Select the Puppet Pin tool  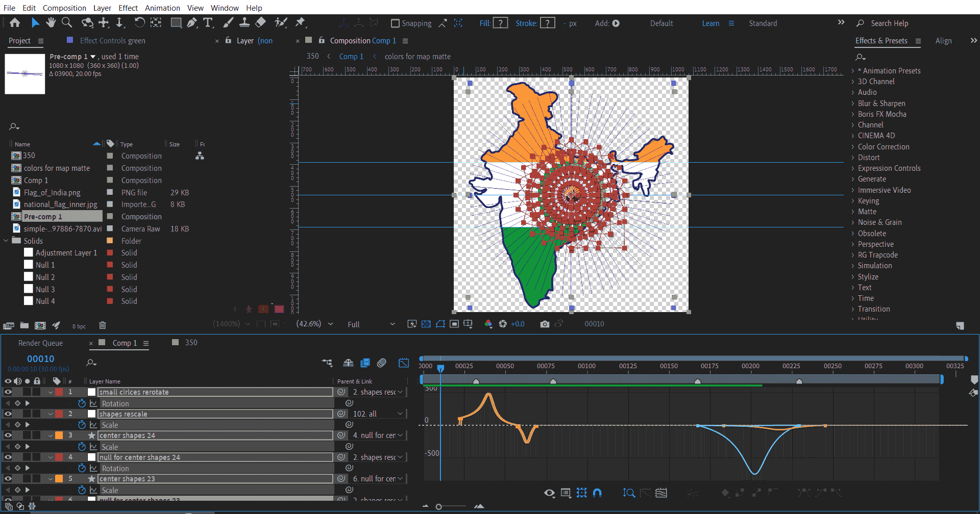tap(300, 22)
